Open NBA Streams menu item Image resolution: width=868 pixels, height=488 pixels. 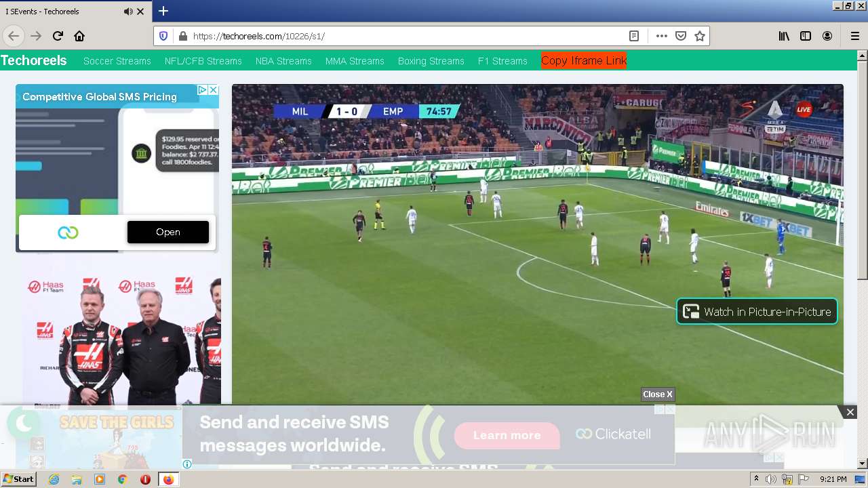coord(283,61)
